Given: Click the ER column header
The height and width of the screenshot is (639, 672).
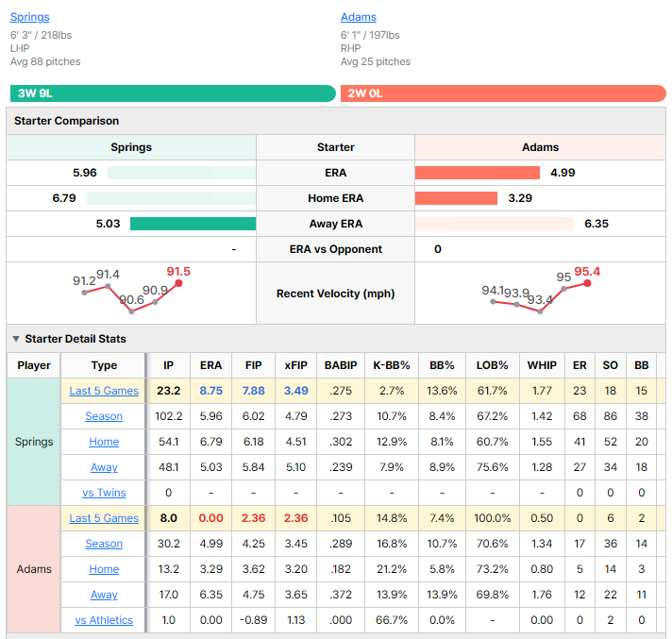Looking at the screenshot, I should coord(580,365).
